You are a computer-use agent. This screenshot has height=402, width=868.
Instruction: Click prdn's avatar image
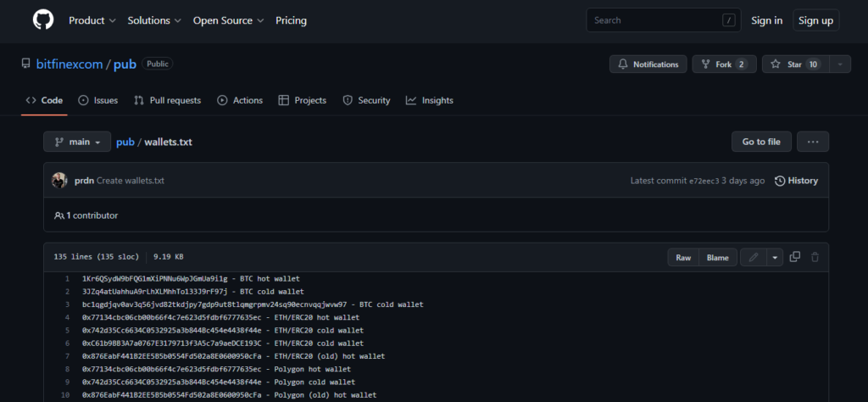coord(59,181)
